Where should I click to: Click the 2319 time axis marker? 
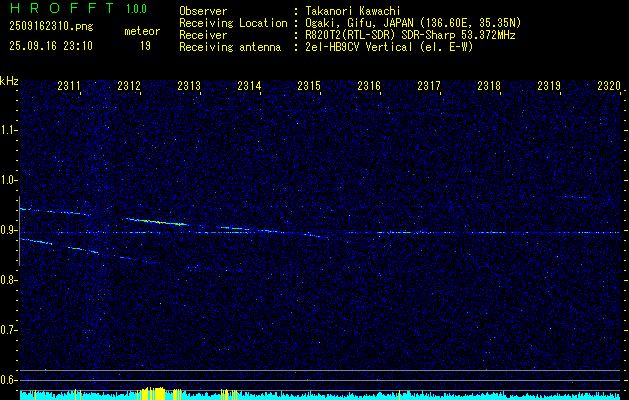click(x=549, y=86)
